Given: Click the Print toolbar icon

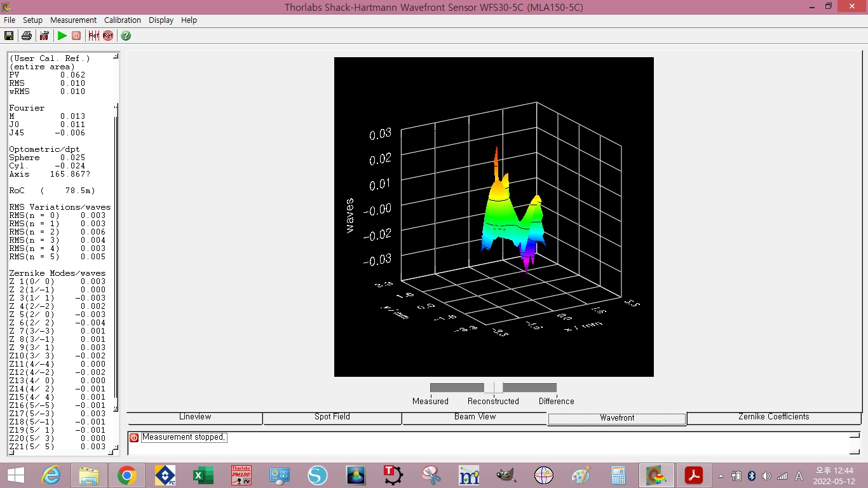Looking at the screenshot, I should tap(27, 36).
